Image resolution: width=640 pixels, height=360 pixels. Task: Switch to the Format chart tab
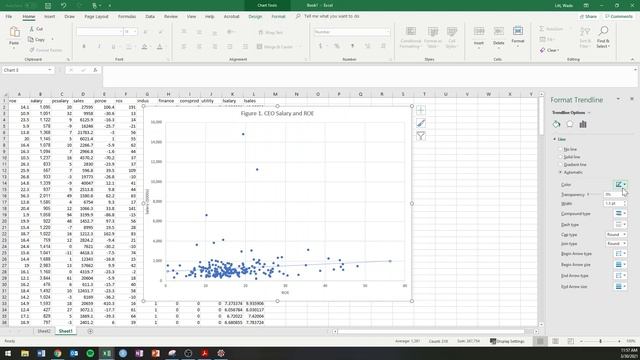[278, 16]
